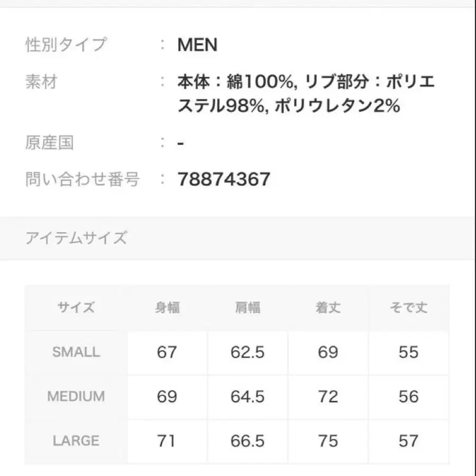Click the 身幅 column header

coord(167,308)
